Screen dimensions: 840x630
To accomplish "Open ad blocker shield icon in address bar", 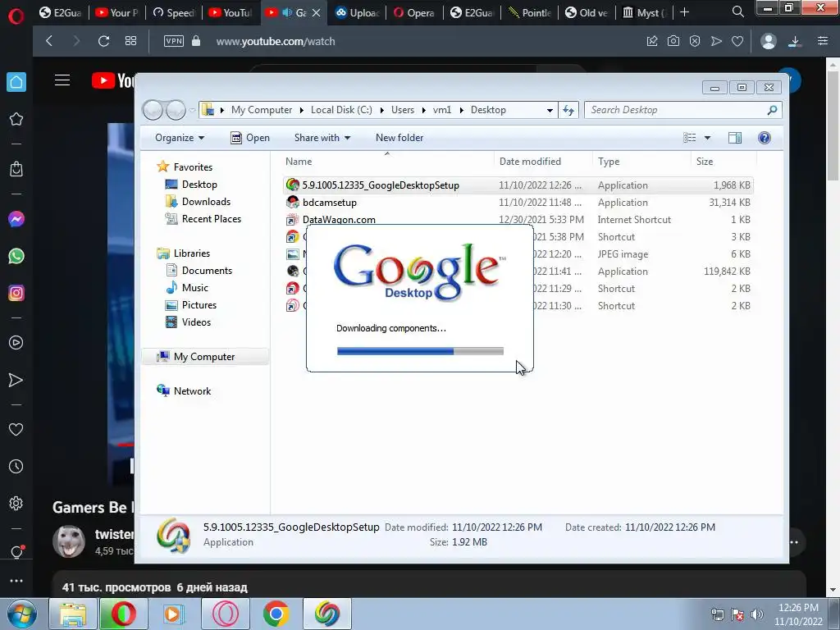I will click(695, 41).
